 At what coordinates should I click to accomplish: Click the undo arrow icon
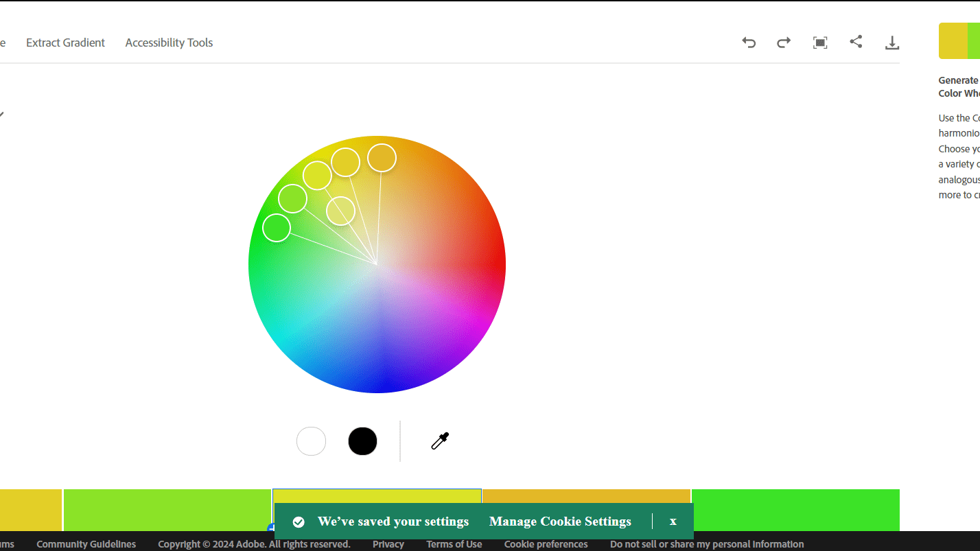pyautogui.click(x=749, y=43)
